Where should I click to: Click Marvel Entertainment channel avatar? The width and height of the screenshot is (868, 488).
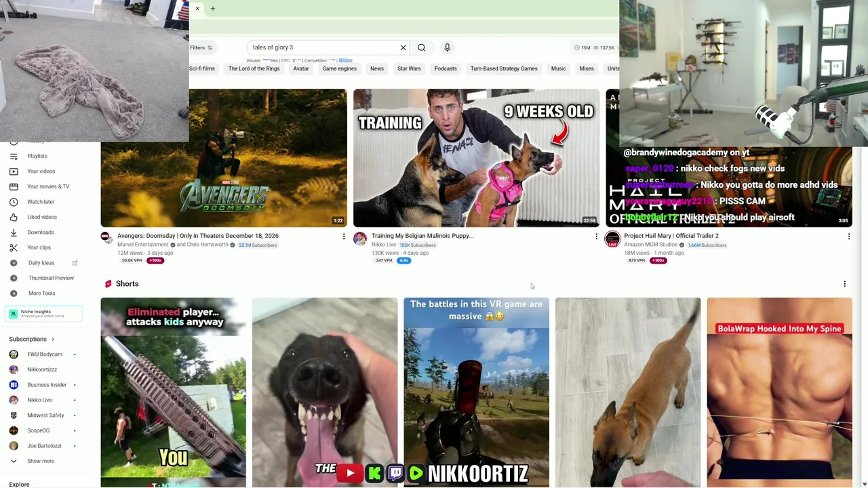107,238
